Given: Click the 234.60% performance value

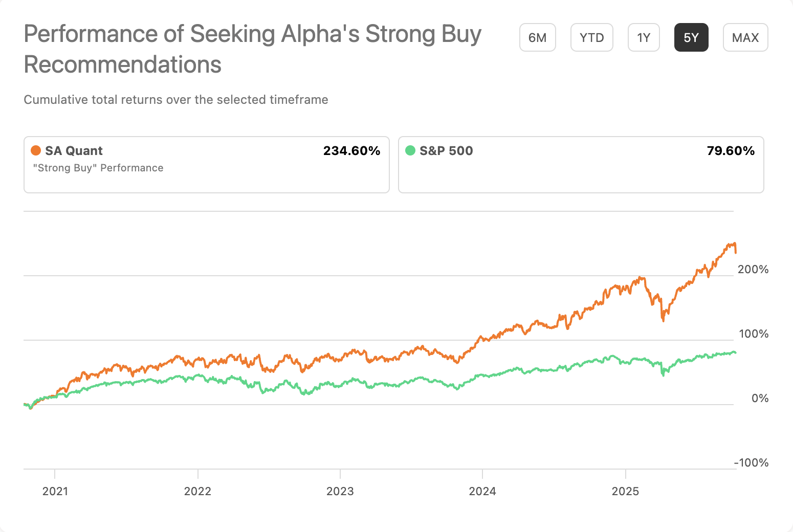Looking at the screenshot, I should (x=352, y=150).
